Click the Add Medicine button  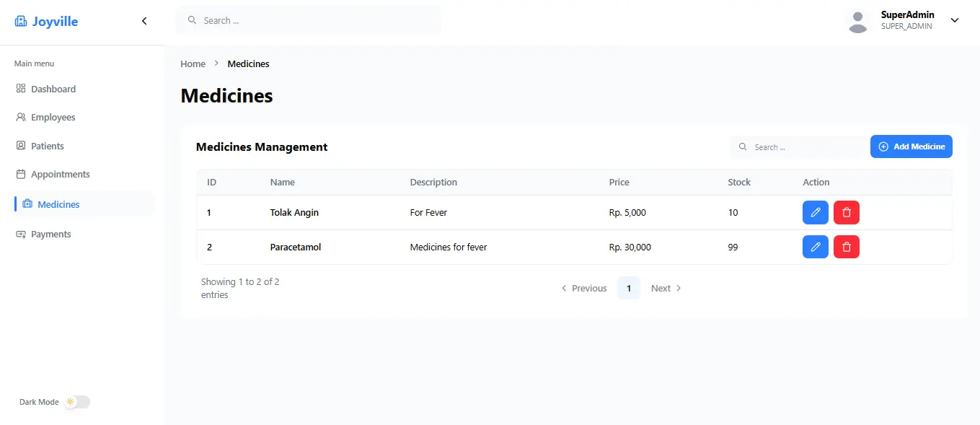[x=911, y=146]
